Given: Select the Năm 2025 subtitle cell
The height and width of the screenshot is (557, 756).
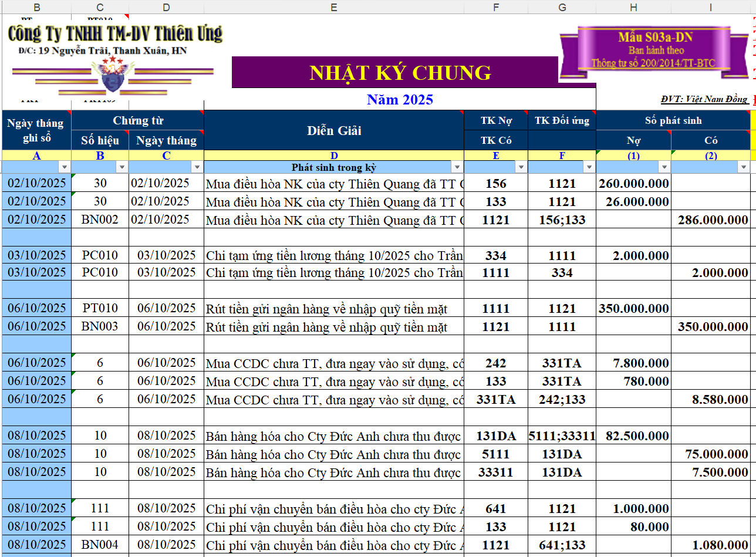Looking at the screenshot, I should click(400, 100).
